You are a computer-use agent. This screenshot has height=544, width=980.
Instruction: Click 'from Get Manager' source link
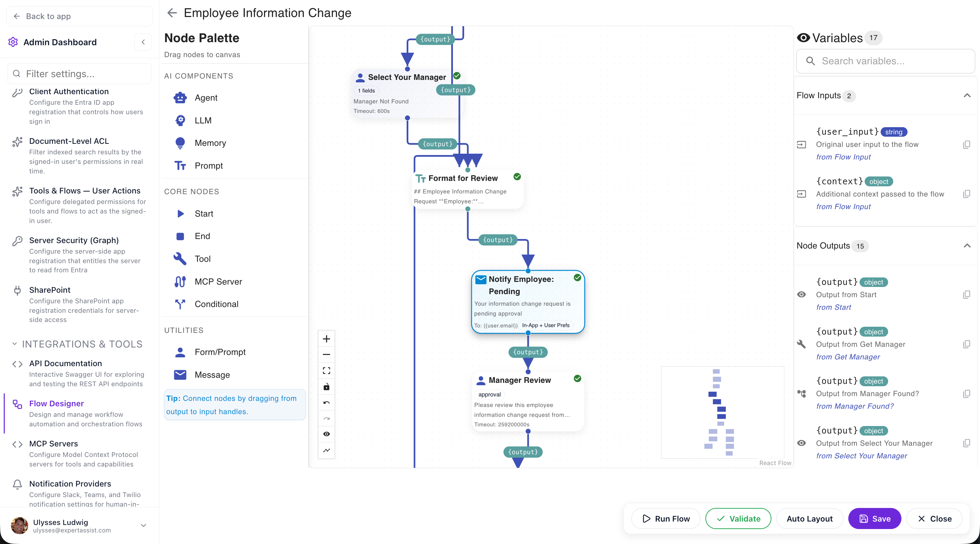[848, 357]
